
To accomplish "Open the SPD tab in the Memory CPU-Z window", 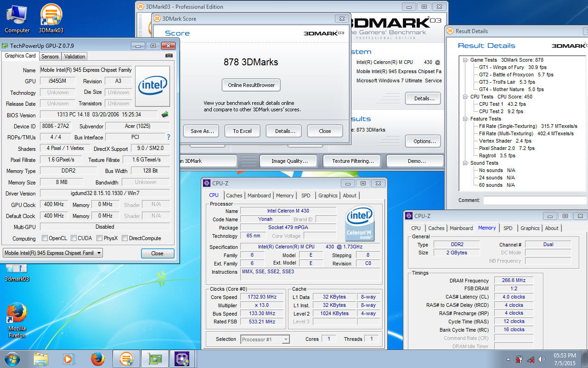I will tap(508, 228).
